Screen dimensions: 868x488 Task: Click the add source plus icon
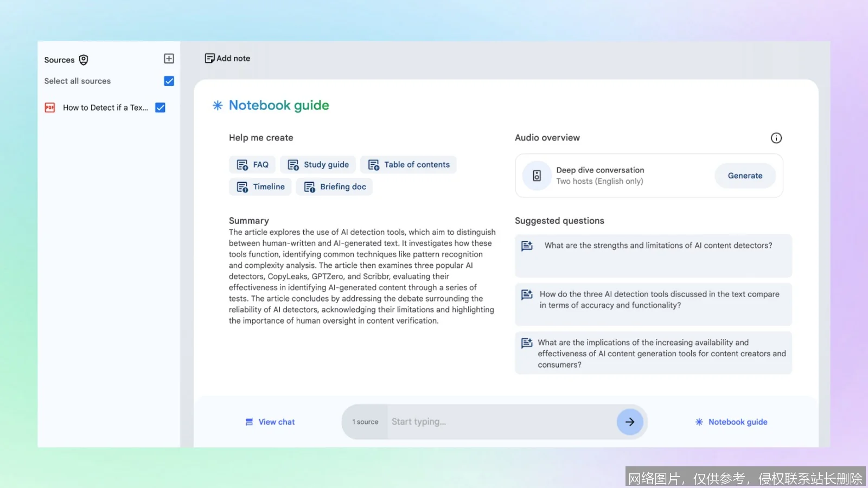[169, 58]
